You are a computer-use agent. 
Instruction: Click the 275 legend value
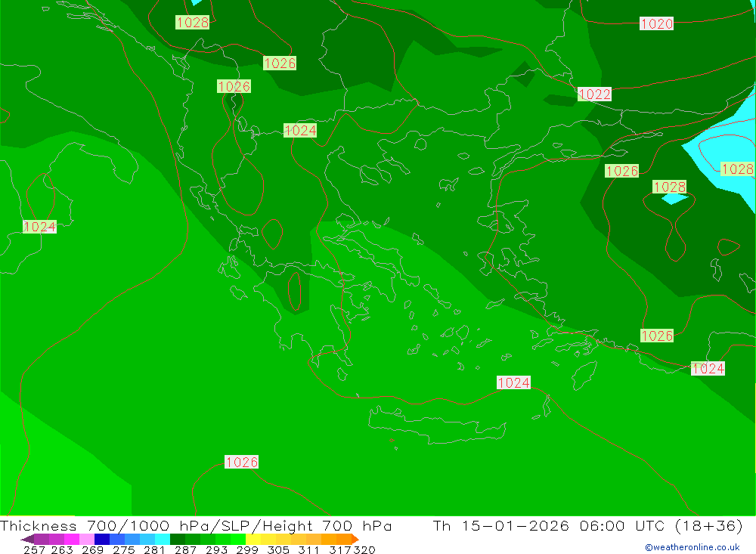[x=123, y=549]
